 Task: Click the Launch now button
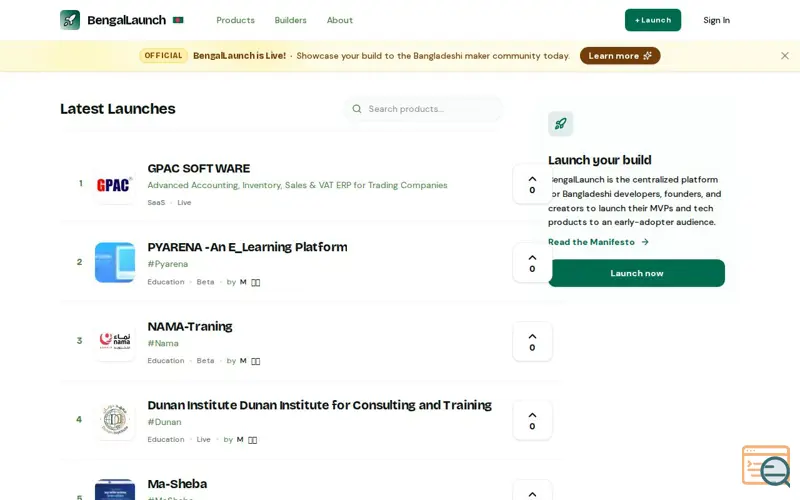coord(636,273)
